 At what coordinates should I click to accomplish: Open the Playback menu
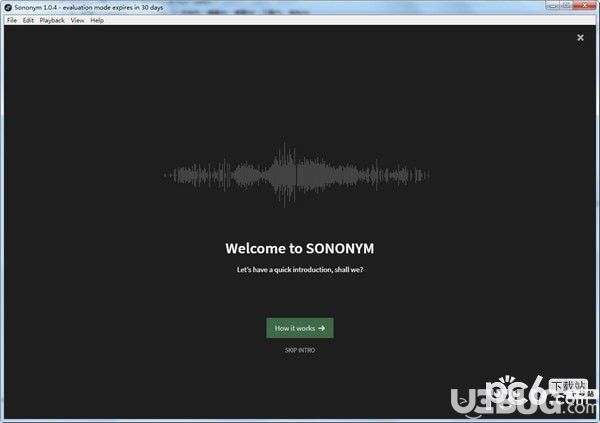[x=52, y=20]
